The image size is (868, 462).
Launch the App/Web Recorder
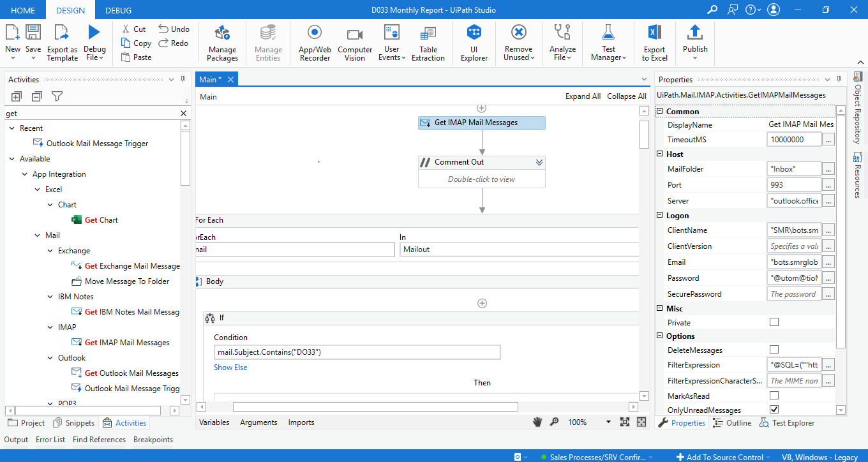(x=315, y=43)
